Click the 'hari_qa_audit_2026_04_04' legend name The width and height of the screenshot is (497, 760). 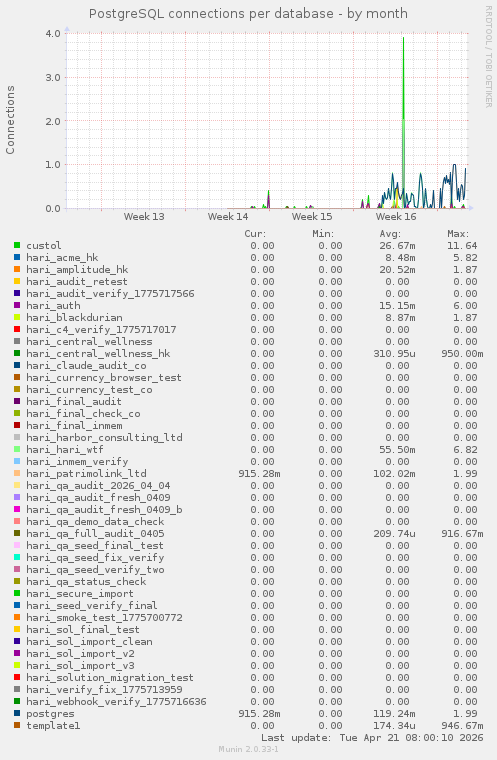pyautogui.click(x=98, y=486)
